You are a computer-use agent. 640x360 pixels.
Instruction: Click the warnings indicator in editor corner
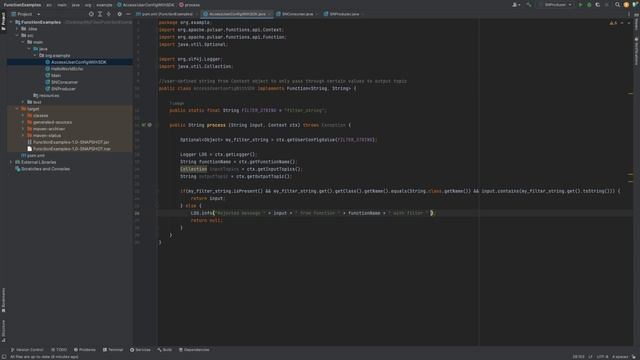pos(613,23)
